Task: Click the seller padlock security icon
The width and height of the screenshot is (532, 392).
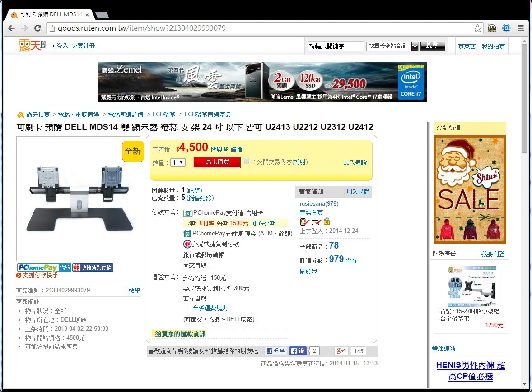Action: [x=327, y=221]
